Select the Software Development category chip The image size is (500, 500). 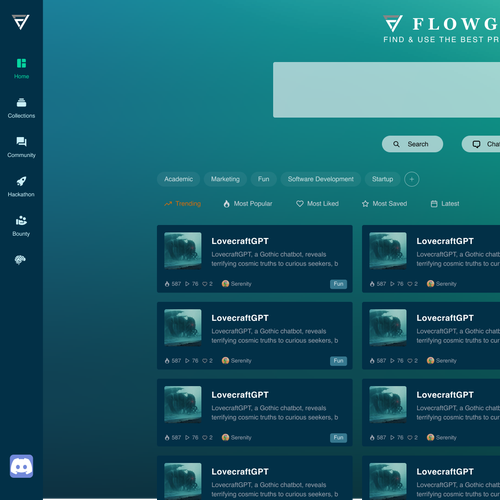coord(321,179)
